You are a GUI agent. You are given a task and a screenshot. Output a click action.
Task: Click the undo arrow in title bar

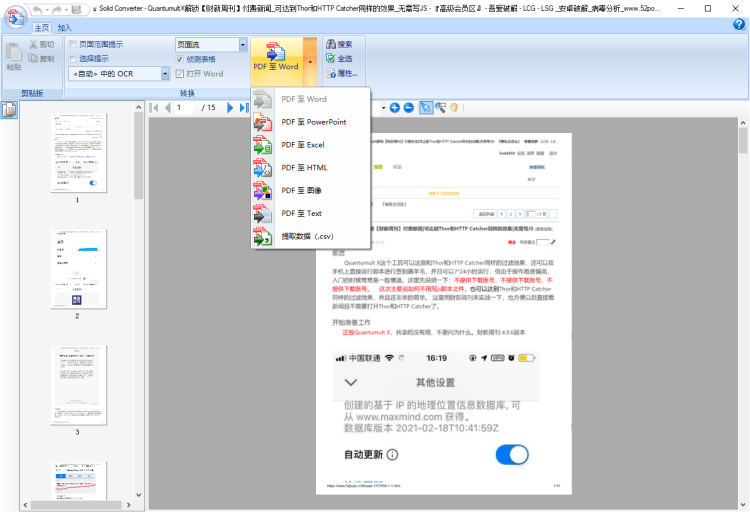(x=38, y=9)
